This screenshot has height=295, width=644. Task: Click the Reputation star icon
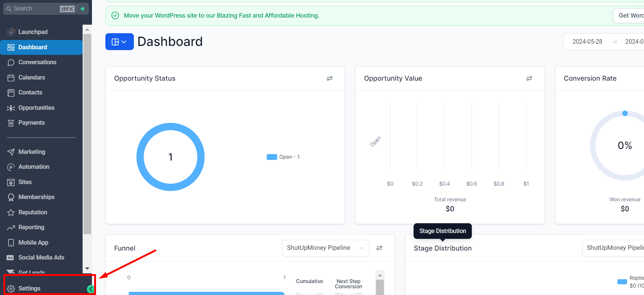click(11, 212)
